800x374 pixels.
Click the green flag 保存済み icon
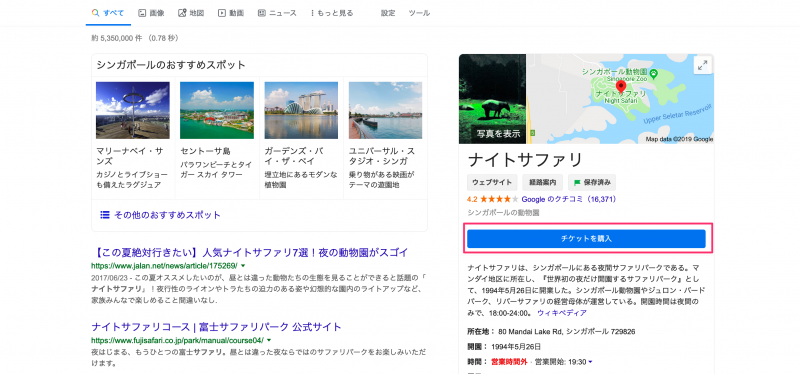pos(578,183)
